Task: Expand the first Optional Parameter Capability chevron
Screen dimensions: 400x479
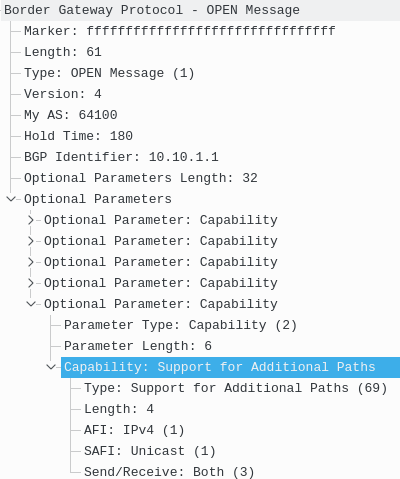Action: tap(31, 220)
